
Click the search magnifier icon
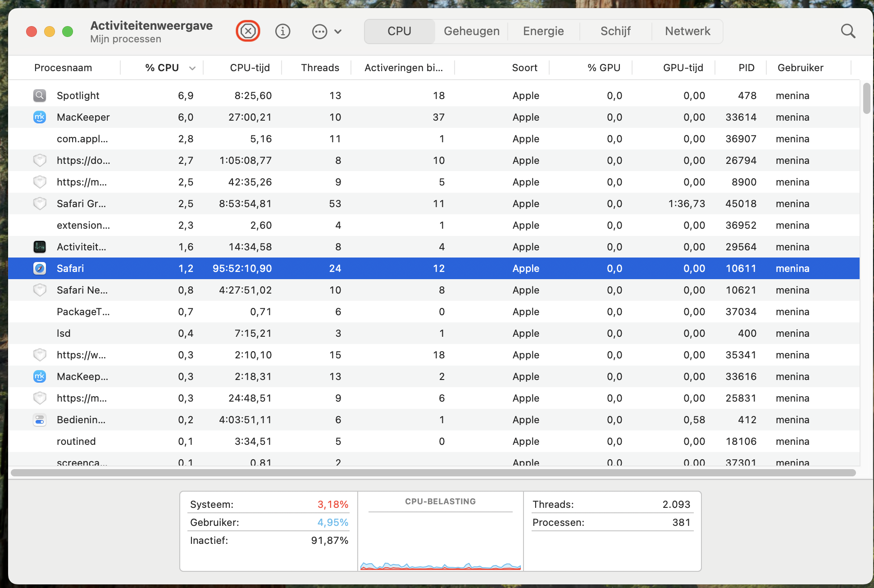click(x=848, y=31)
